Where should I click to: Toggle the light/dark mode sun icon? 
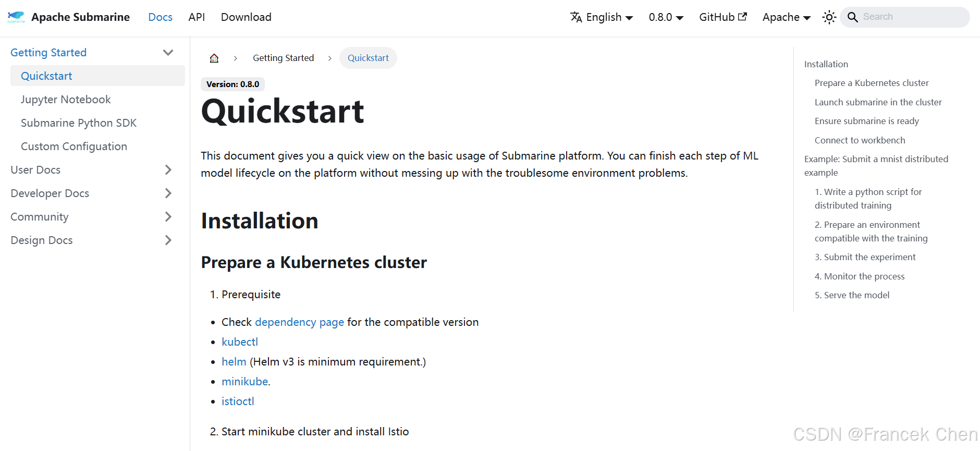829,17
